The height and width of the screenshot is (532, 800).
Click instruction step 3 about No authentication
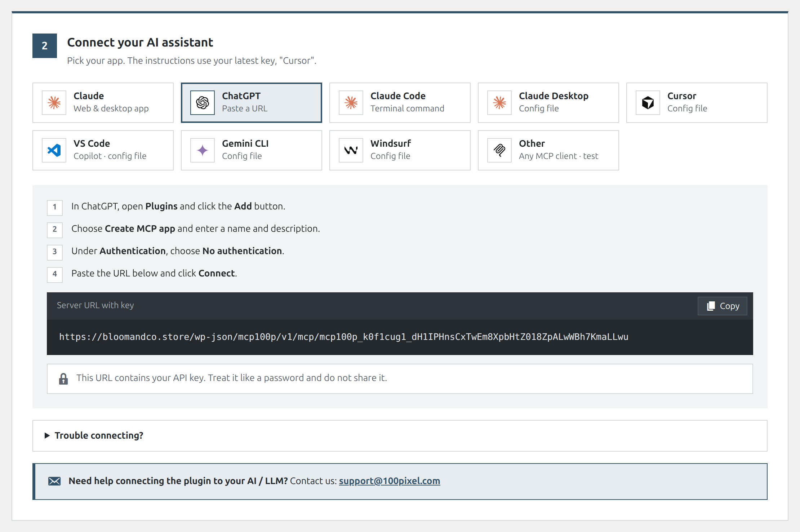(178, 251)
